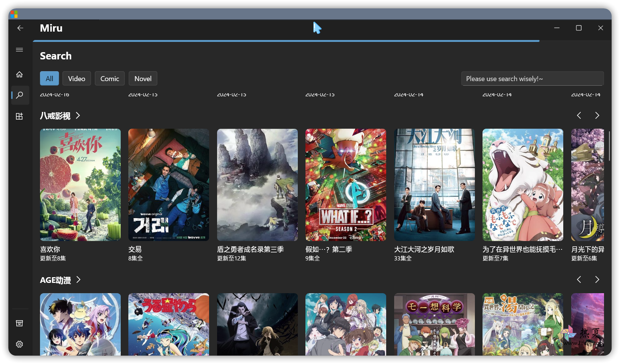
Task: Click the back arrow icon
Action: coord(20,28)
